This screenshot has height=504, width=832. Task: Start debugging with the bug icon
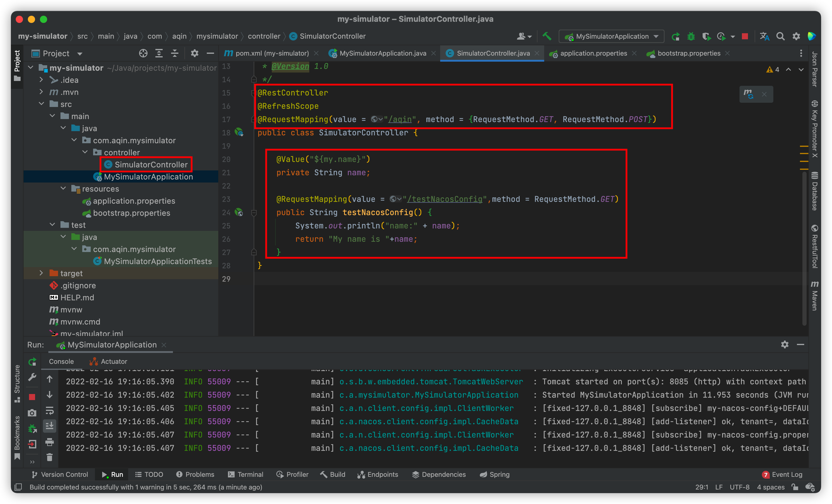point(691,36)
